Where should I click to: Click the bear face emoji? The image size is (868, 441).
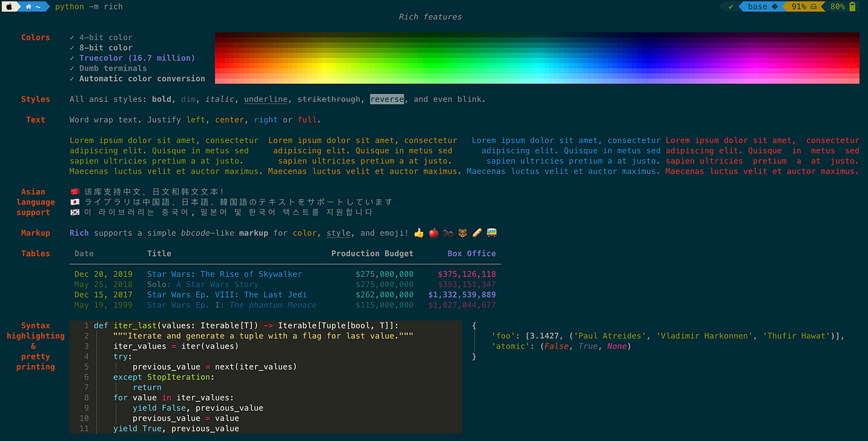point(462,233)
